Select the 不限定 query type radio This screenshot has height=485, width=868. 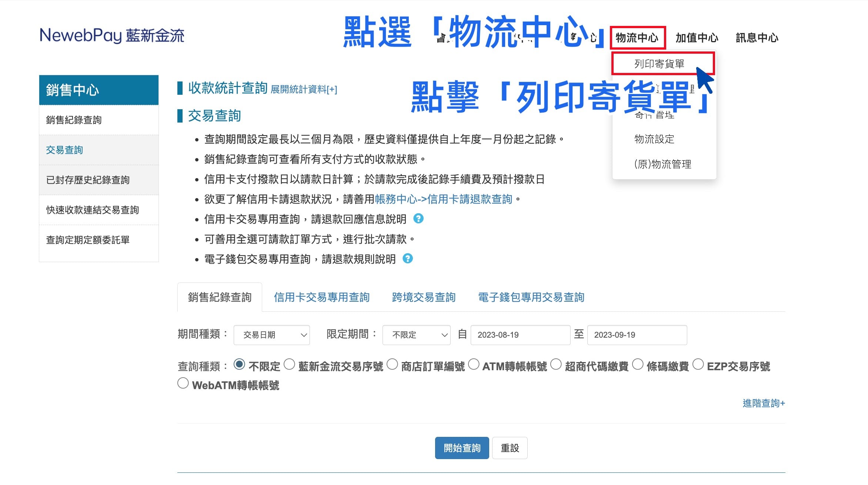[x=239, y=365]
